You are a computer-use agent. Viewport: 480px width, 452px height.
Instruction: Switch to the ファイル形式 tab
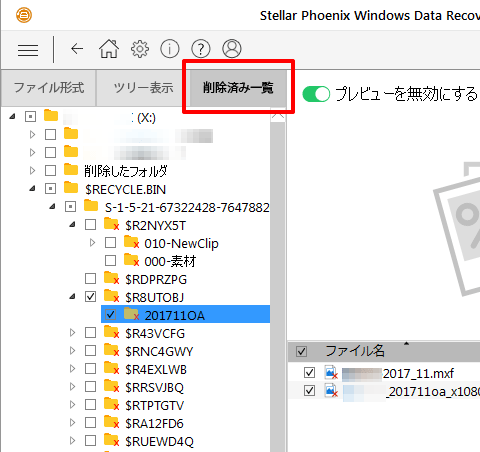point(49,88)
